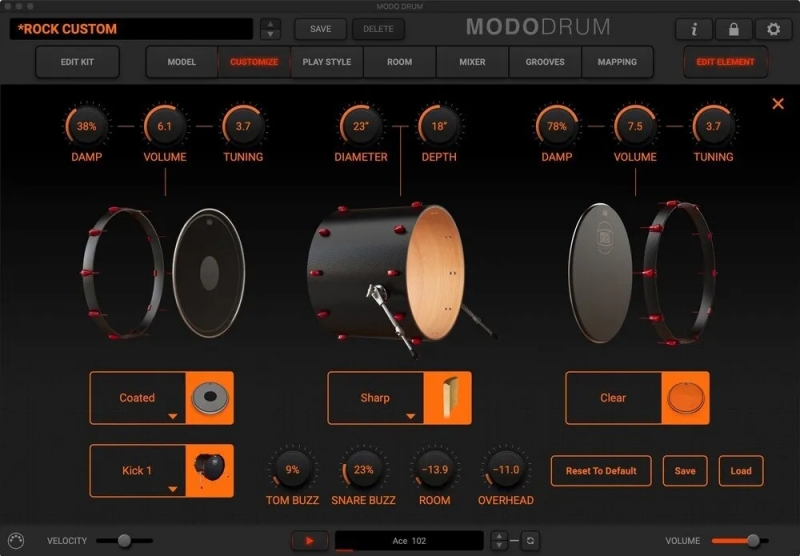Open the MAPPING tab
Screen dimensions: 800x556
pos(617,62)
